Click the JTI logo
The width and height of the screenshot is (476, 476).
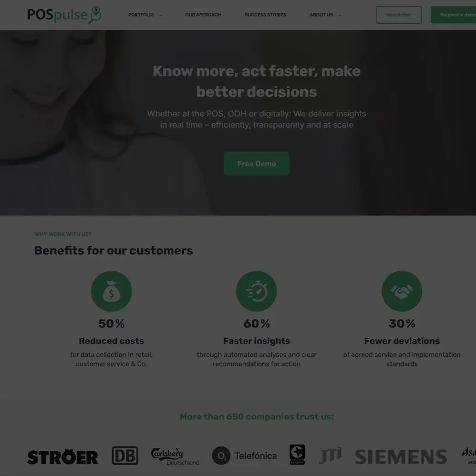[330, 455]
